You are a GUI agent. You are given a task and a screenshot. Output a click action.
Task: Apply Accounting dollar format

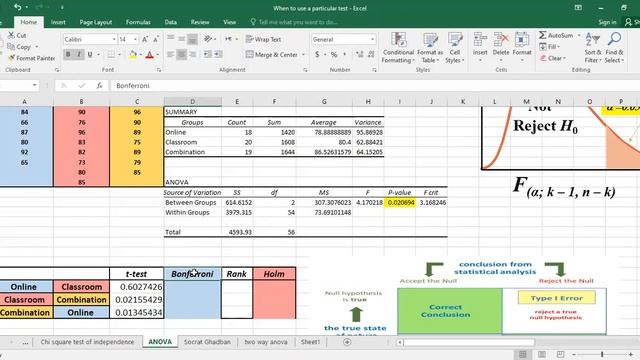[x=317, y=54]
